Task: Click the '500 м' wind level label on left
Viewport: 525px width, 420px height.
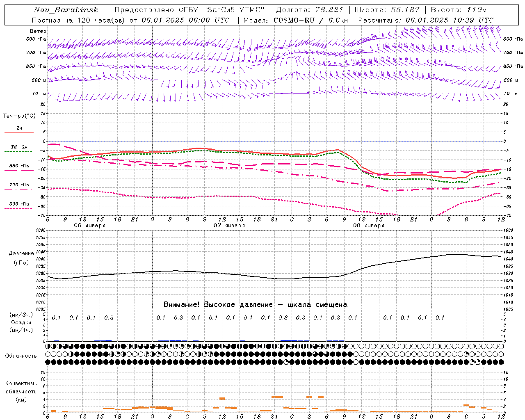Action: (39, 80)
